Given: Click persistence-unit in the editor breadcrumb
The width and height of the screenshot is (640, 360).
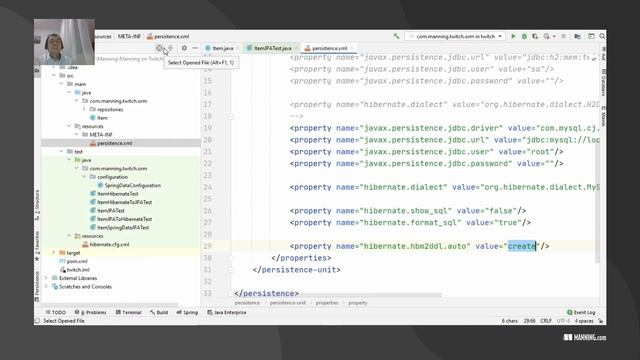Looking at the screenshot, I should point(288,303).
